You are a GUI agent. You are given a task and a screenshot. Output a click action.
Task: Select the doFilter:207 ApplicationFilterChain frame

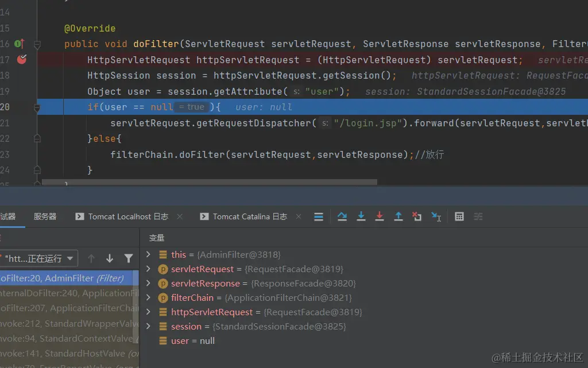click(x=69, y=308)
